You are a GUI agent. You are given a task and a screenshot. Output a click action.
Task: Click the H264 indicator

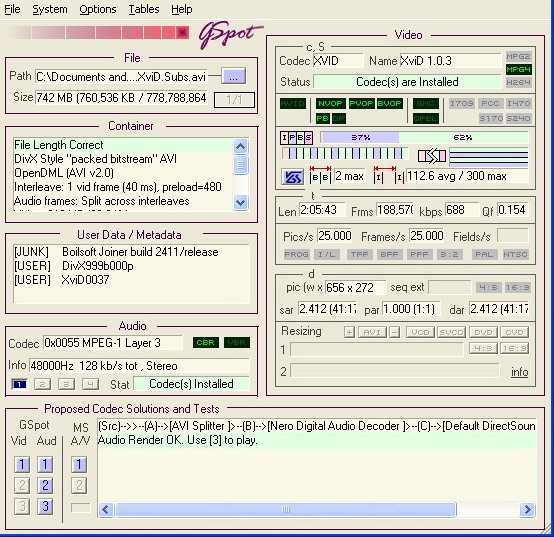point(518,82)
